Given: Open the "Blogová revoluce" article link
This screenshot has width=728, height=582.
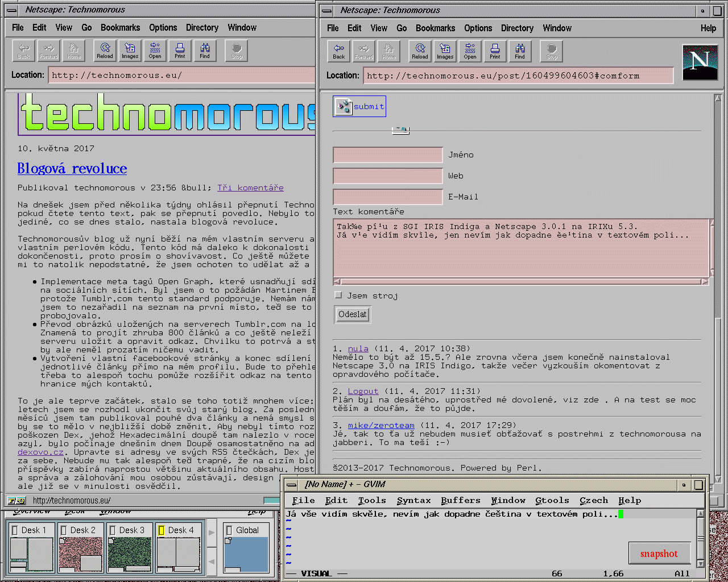Looking at the screenshot, I should (x=72, y=168).
